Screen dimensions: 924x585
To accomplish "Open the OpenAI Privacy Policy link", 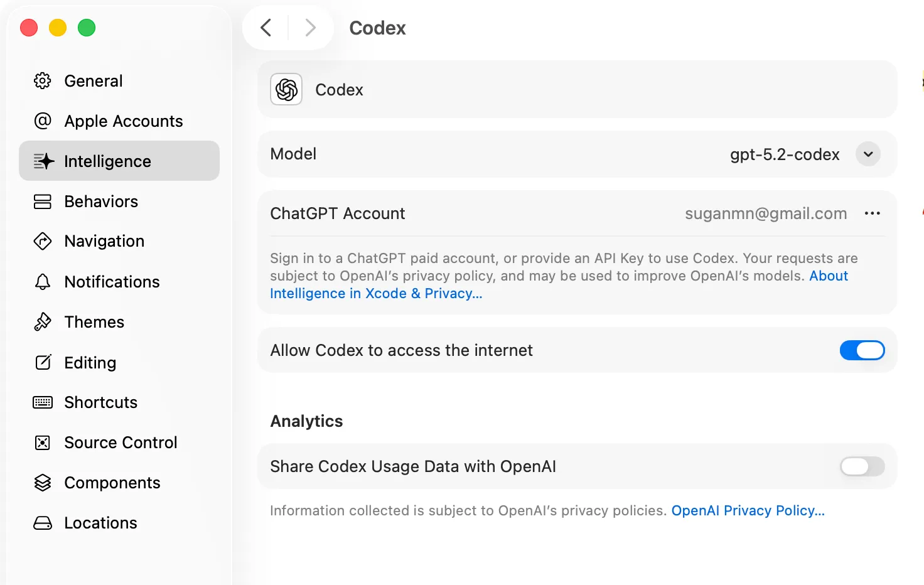I will (x=748, y=511).
